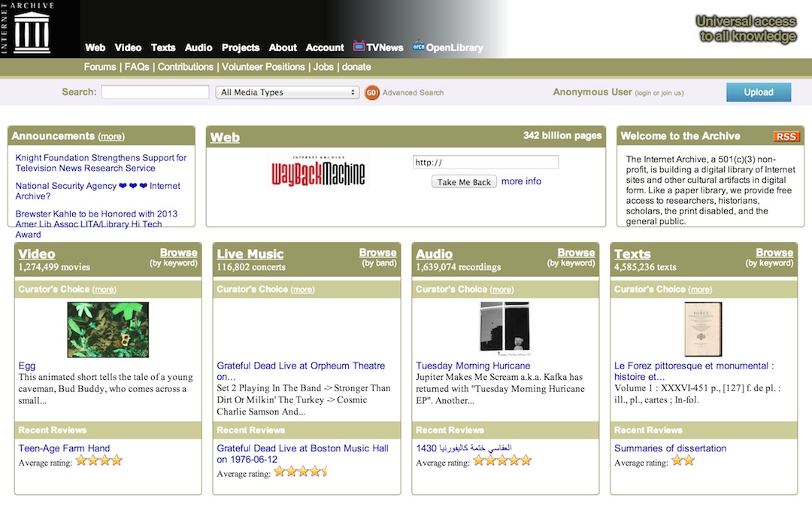Open the 1430 Arabic audio review link

click(464, 448)
